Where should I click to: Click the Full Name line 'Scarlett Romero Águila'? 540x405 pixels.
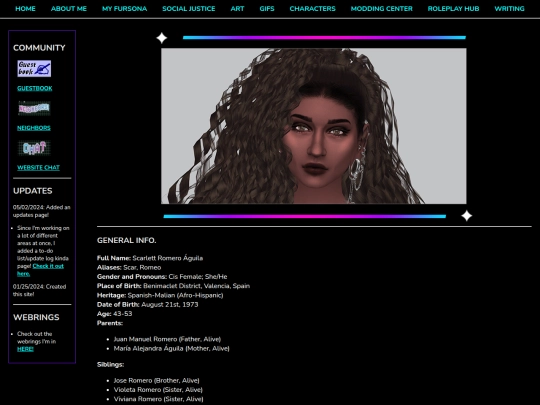click(150, 258)
